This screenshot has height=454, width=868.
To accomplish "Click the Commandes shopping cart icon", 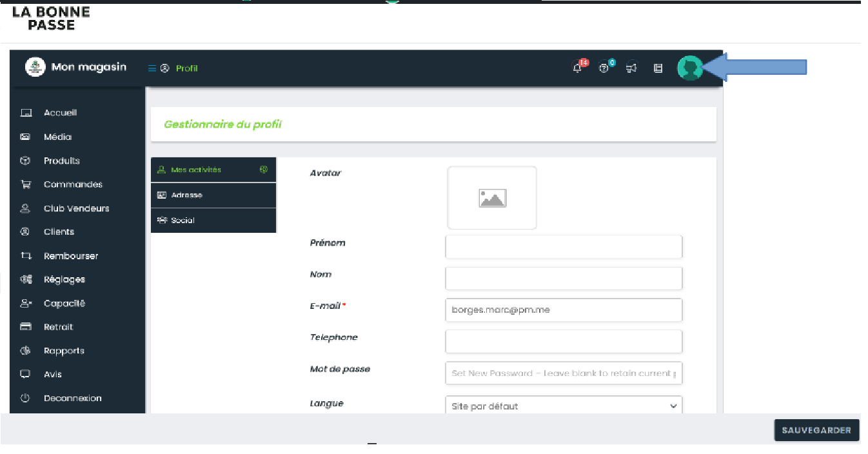I will 26,184.
